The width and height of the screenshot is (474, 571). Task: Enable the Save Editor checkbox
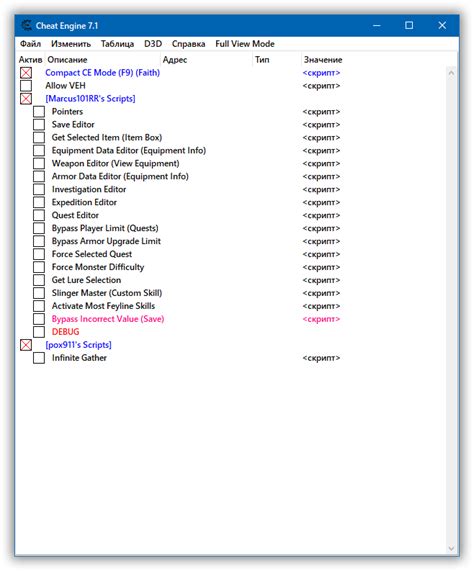coord(39,125)
